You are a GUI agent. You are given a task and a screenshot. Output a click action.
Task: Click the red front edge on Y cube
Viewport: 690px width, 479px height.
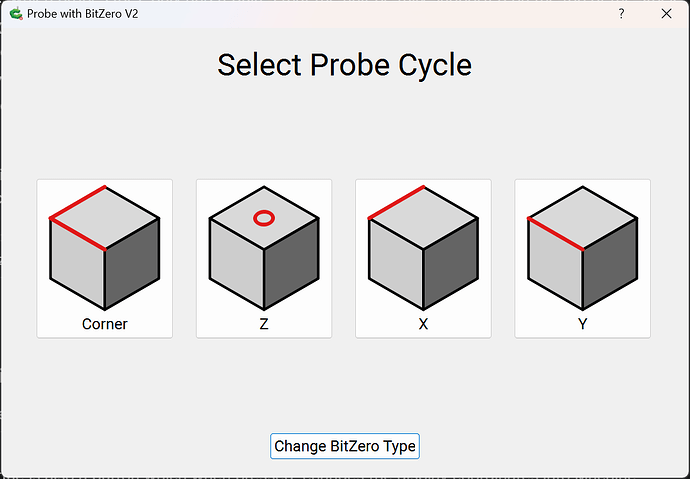[555, 233]
